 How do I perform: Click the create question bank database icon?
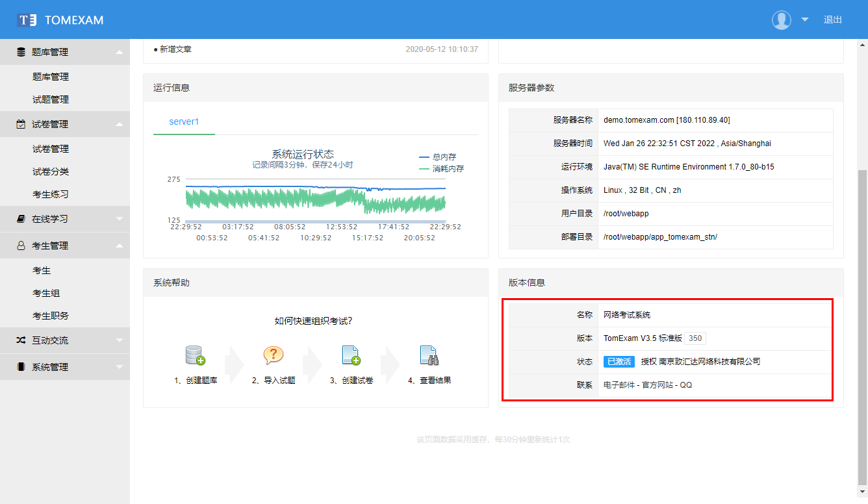195,355
